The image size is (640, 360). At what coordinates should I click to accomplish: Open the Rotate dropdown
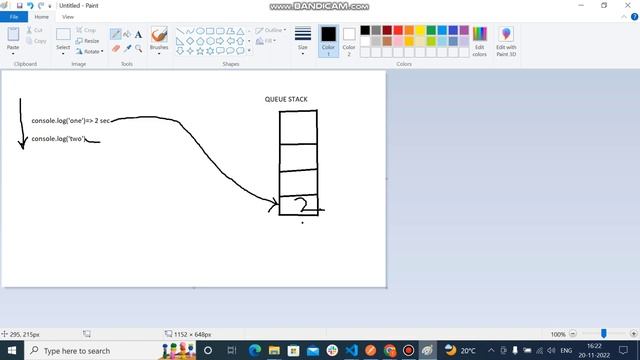click(x=89, y=51)
